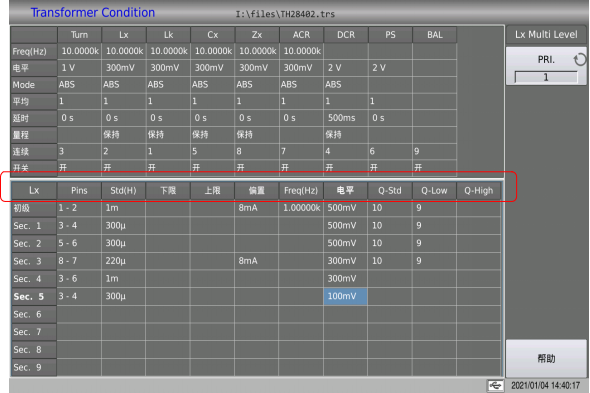Click the PRI. soft key button
This screenshot has height=393, width=590.
pos(546,66)
